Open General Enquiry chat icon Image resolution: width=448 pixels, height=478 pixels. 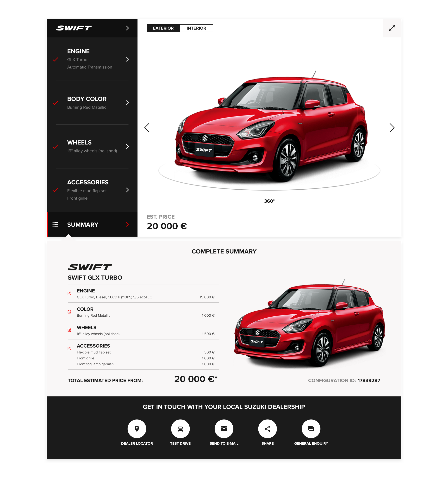tap(311, 429)
